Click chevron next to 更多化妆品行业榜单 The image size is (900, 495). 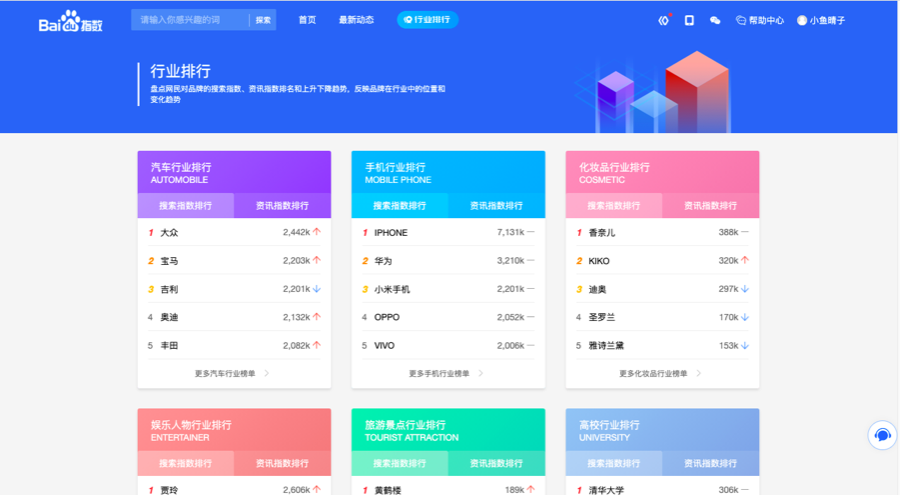[699, 373]
